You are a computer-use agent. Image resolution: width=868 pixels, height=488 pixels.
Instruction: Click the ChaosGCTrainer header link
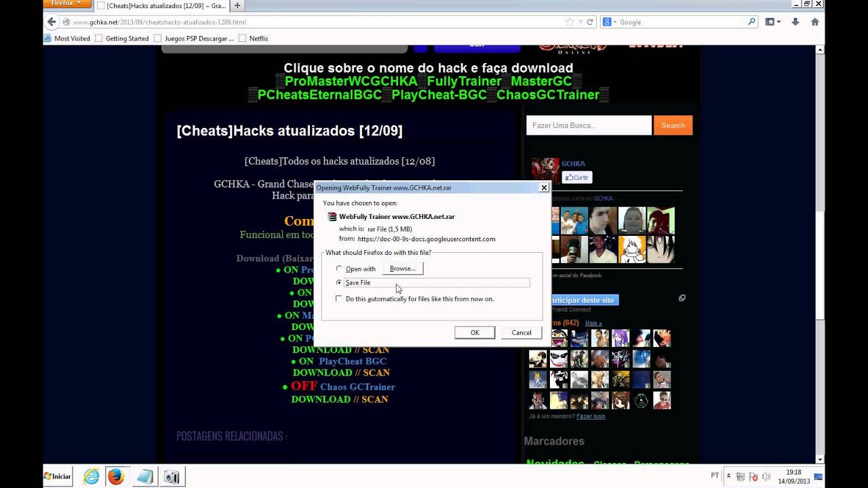click(548, 95)
